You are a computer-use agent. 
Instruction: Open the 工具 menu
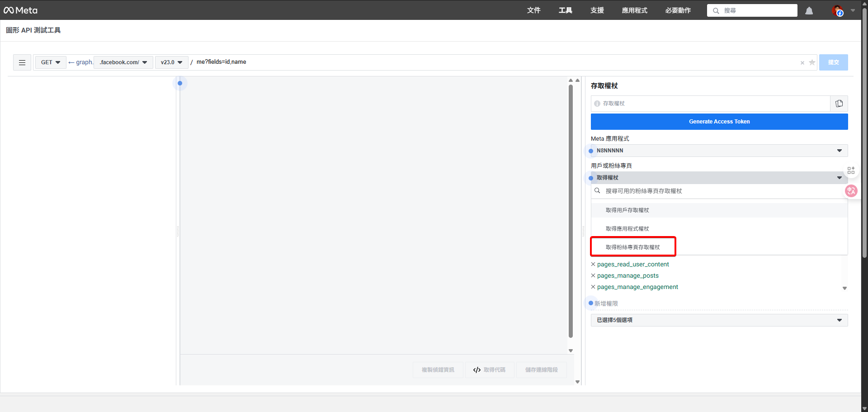pos(565,10)
